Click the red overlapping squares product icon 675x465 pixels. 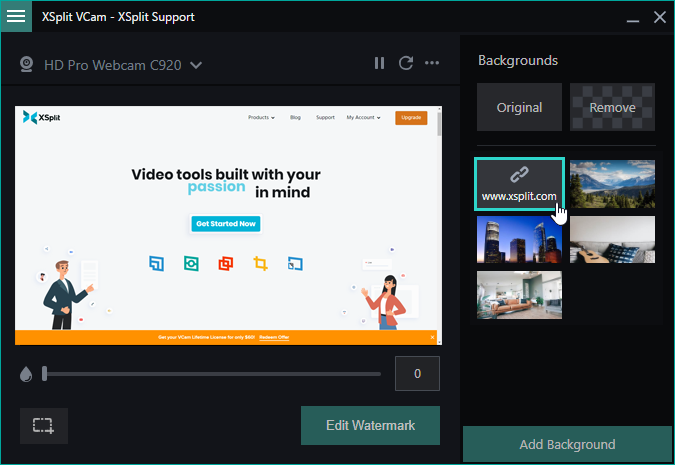point(226,263)
